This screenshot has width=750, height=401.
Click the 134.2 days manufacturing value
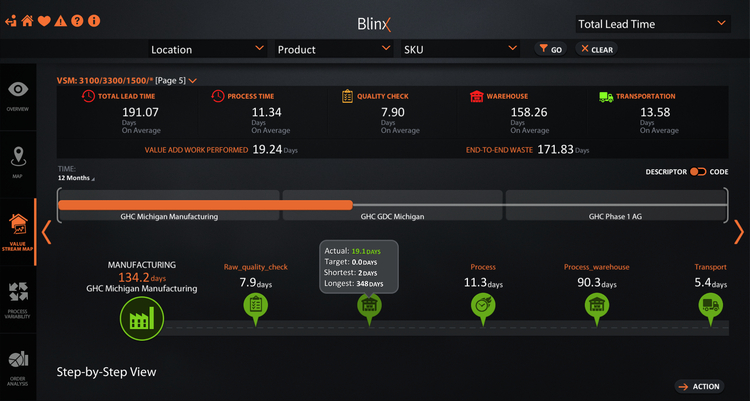tap(142, 278)
